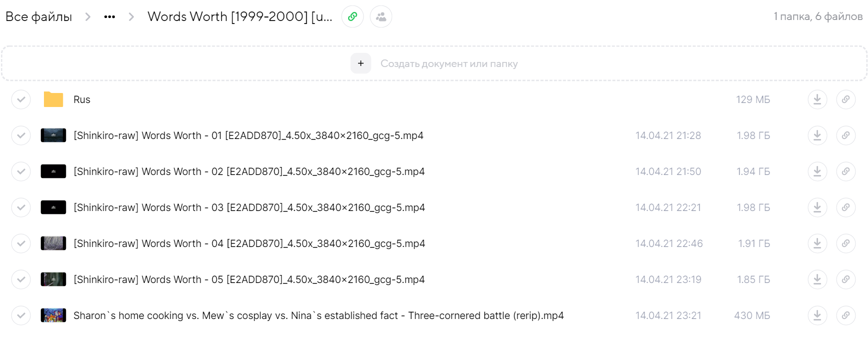
Task: Copy link for Words Worth - 04 file
Action: click(846, 243)
